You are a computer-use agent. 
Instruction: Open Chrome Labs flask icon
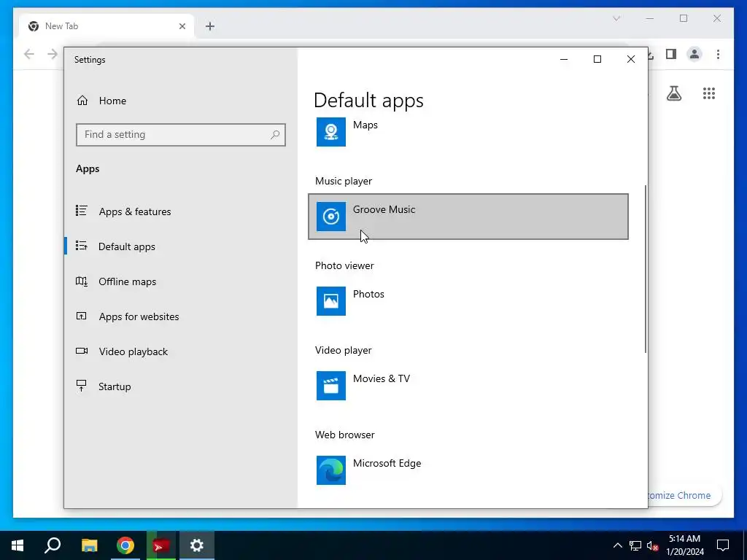pyautogui.click(x=673, y=93)
